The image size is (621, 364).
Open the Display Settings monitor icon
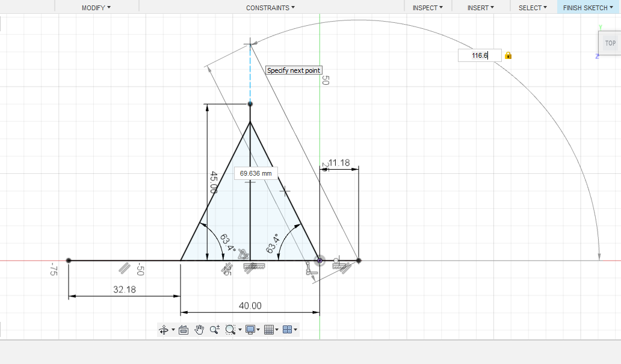(x=250, y=330)
